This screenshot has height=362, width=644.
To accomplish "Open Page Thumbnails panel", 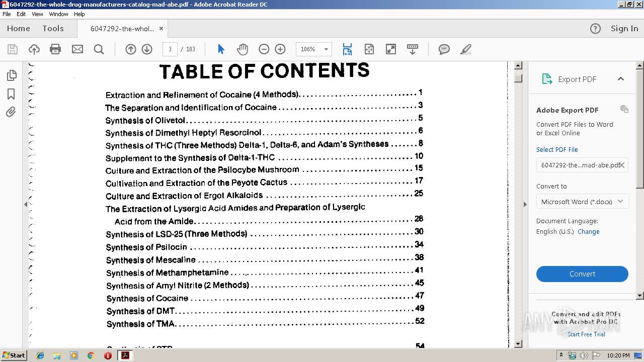I will [x=11, y=75].
